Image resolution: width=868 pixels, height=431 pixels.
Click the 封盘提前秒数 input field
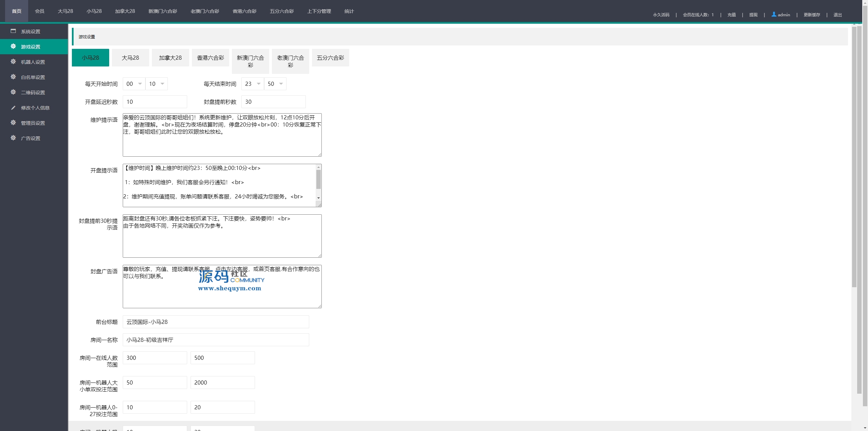click(274, 102)
